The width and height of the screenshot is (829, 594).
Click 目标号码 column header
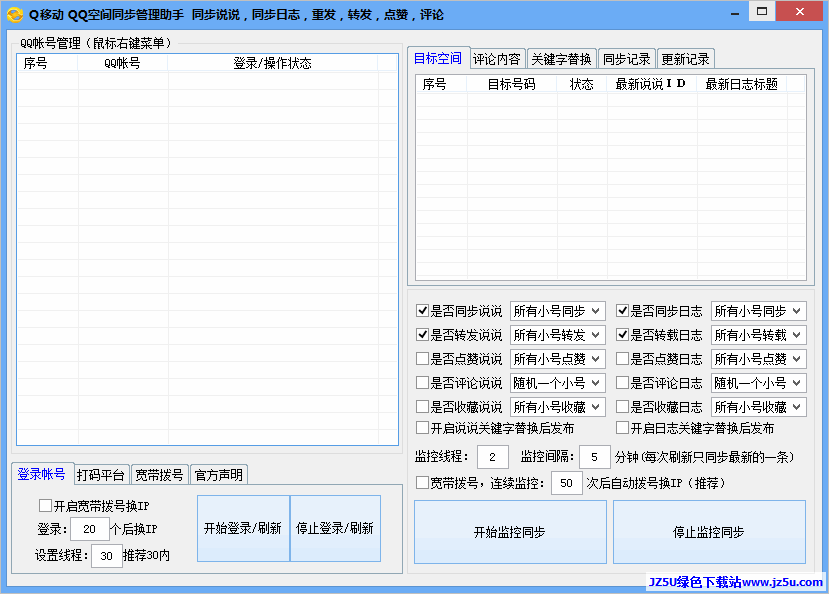(x=512, y=84)
